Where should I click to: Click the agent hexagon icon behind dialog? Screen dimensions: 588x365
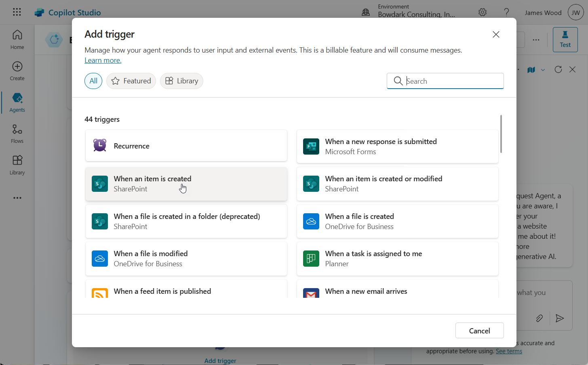(x=54, y=40)
